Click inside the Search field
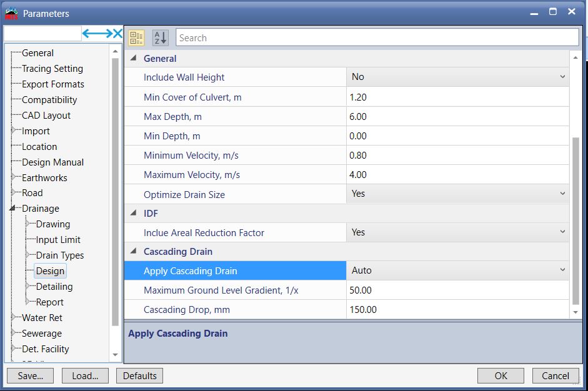The image size is (588, 391). [375, 37]
